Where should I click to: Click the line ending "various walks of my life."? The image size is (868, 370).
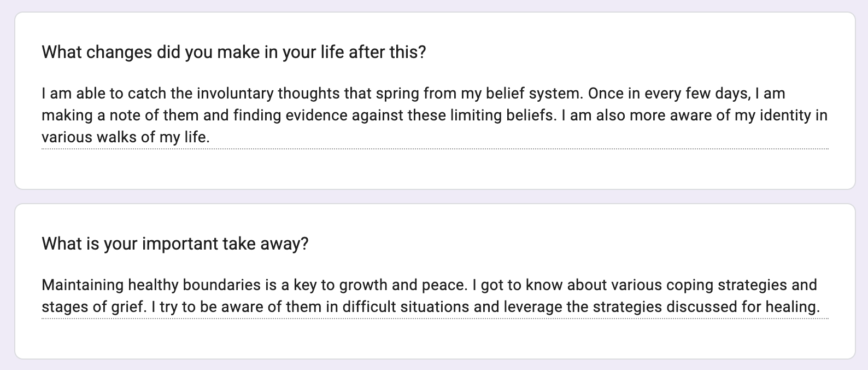point(126,137)
